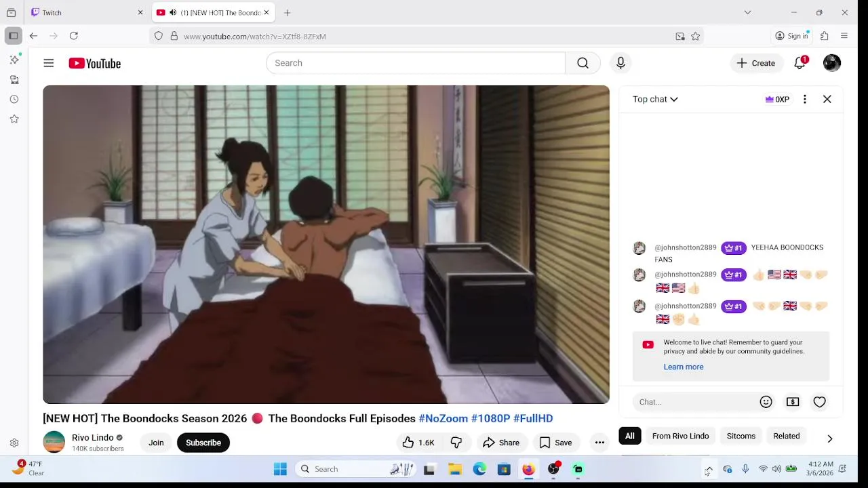Select From Rivo Lindo chip

(680, 436)
